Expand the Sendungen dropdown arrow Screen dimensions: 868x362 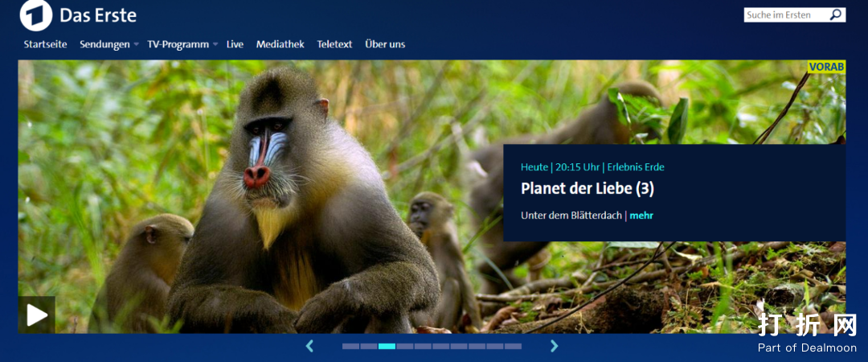137,45
